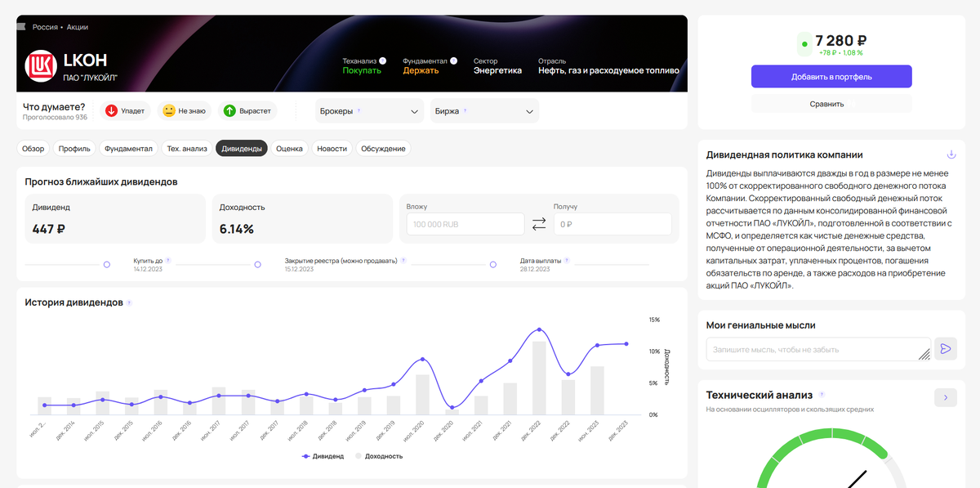Click the 'Покупать' technical rating text
980x488 pixels.
(362, 70)
